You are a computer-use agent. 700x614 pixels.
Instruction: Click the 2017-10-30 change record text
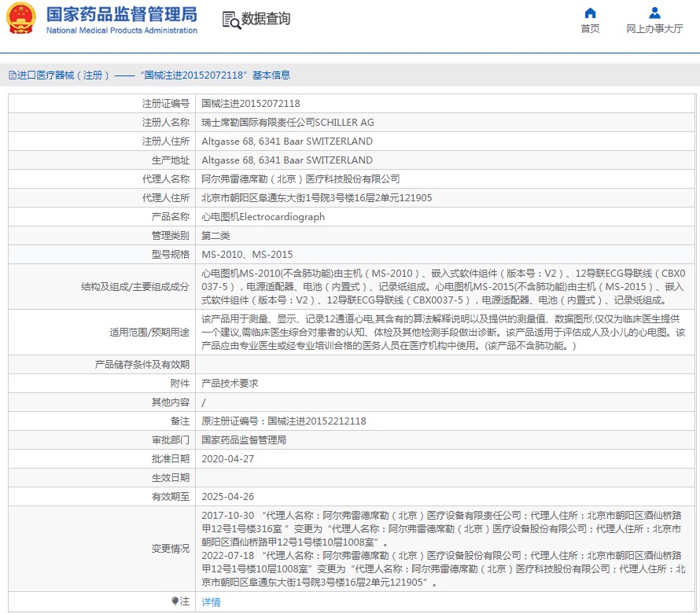click(441, 528)
